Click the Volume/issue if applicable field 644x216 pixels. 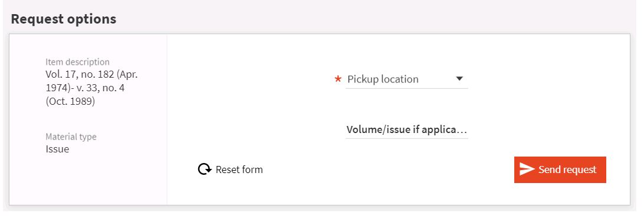406,129
